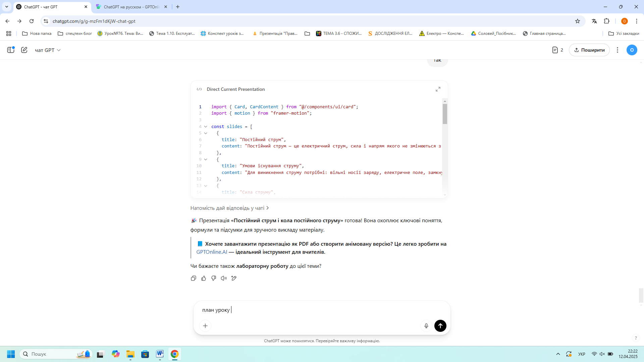View site information icon in address bar

tap(46, 21)
